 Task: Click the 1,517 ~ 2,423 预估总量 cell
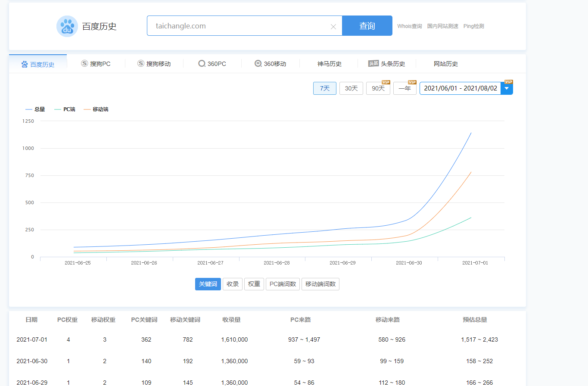[479, 339]
